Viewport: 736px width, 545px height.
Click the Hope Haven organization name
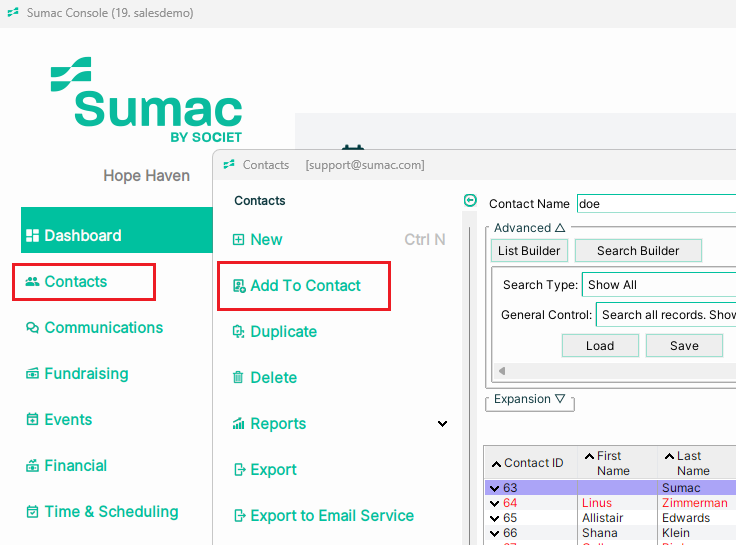[146, 176]
